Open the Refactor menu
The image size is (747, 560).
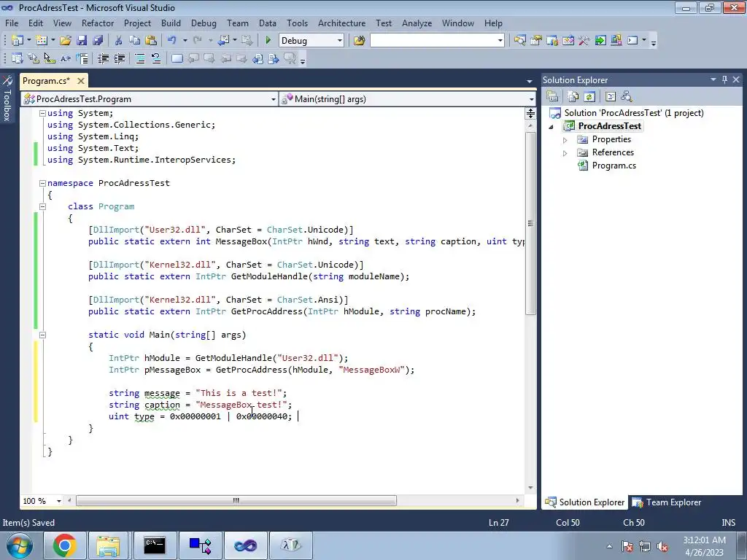97,23
